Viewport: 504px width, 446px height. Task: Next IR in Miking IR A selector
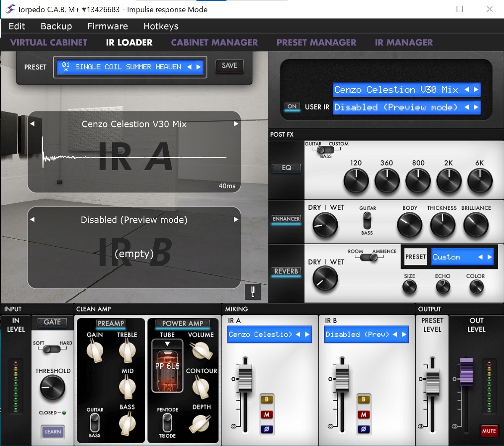tap(307, 335)
